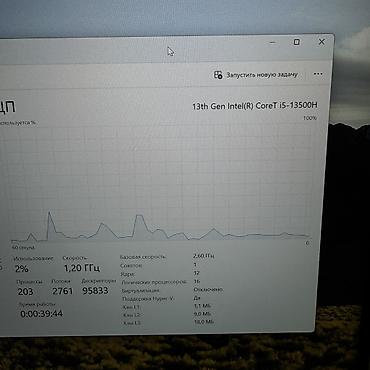
Task: Click the L2 cache value '9,0 МБ'
Action: [203, 314]
